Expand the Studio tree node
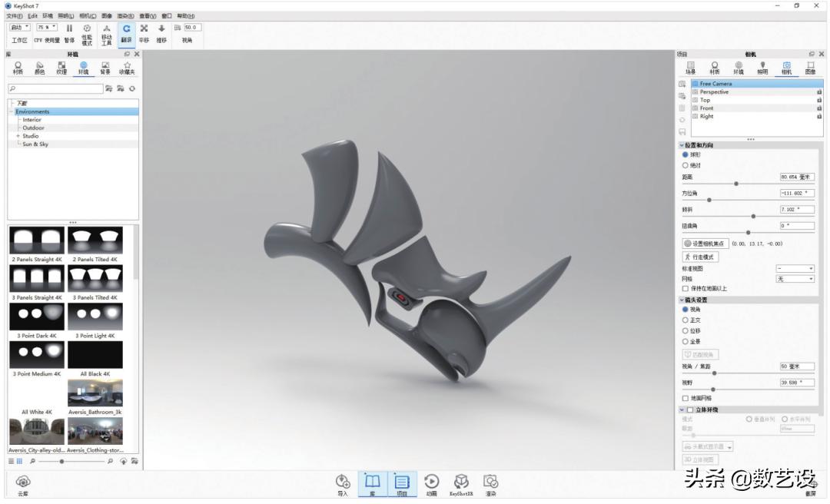Screen dimensions: 830x504 click(18, 136)
